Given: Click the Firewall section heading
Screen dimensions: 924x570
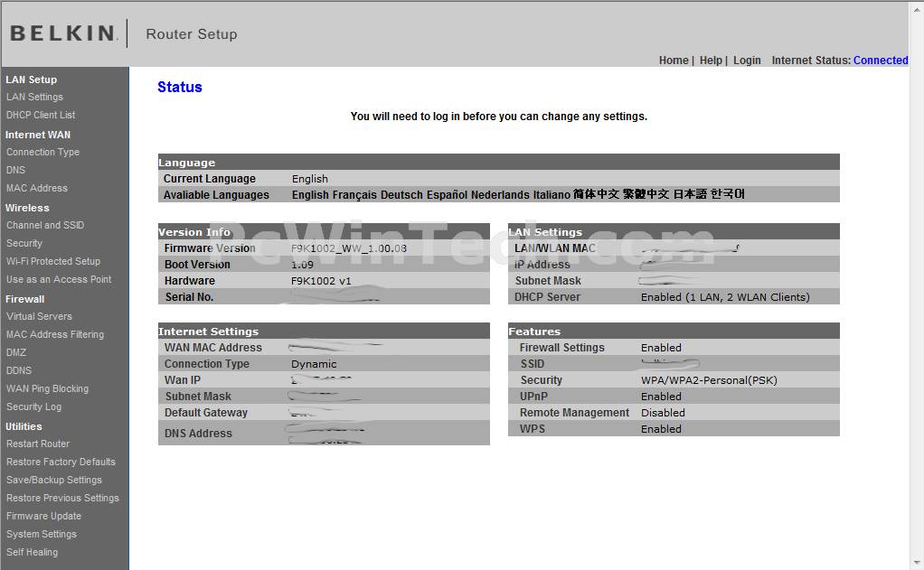Looking at the screenshot, I should [x=24, y=299].
